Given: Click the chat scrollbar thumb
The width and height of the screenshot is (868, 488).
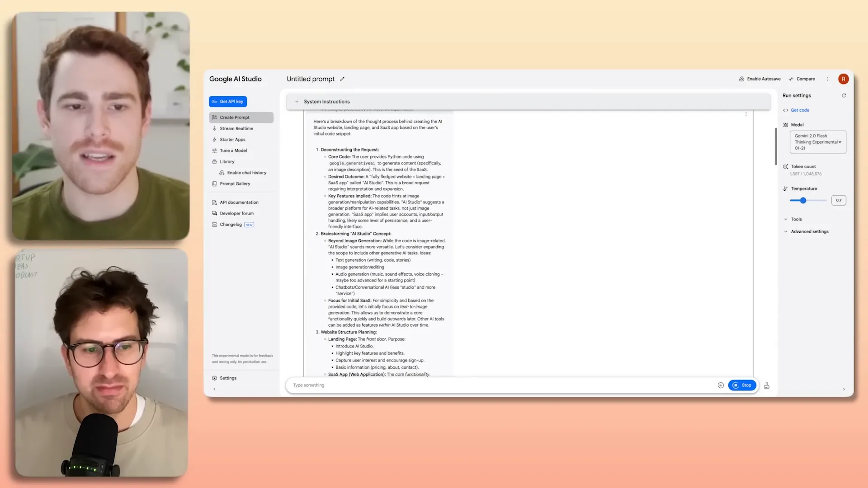Looking at the screenshot, I should pyautogui.click(x=776, y=146).
